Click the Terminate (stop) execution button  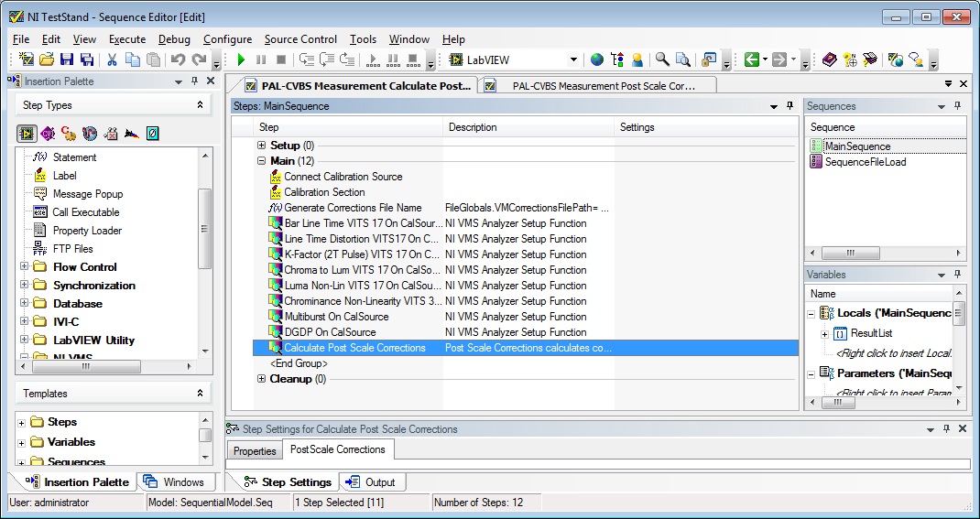[x=281, y=60]
